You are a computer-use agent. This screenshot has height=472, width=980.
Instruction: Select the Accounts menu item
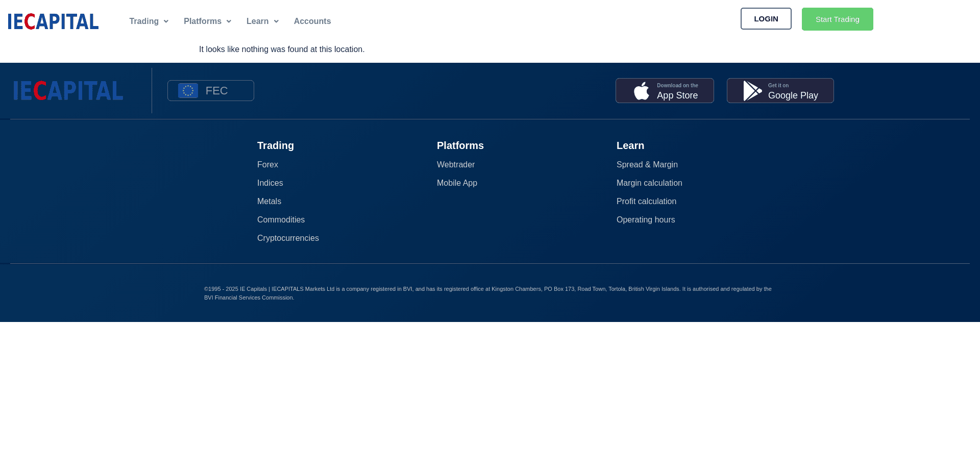coord(312,21)
